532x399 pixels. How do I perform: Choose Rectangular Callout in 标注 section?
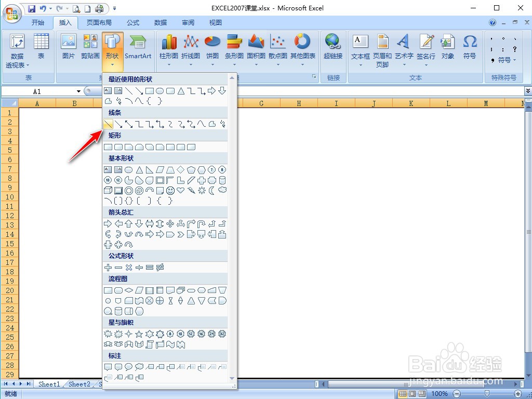click(x=108, y=367)
